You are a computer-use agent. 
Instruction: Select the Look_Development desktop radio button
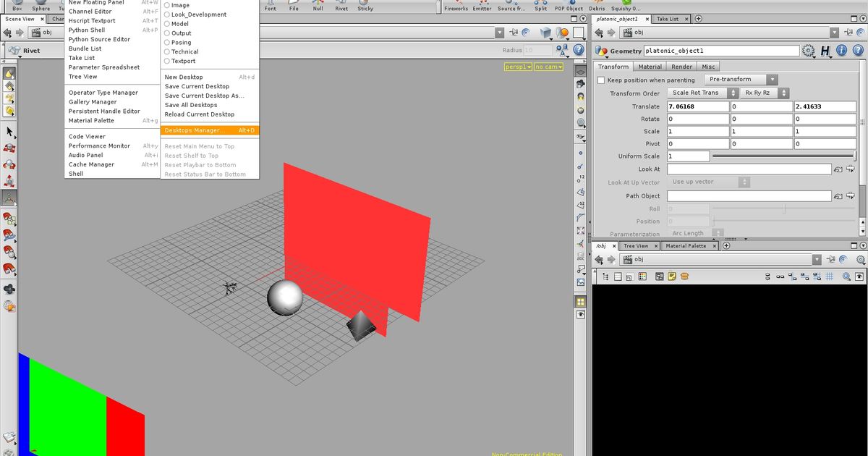pos(167,14)
